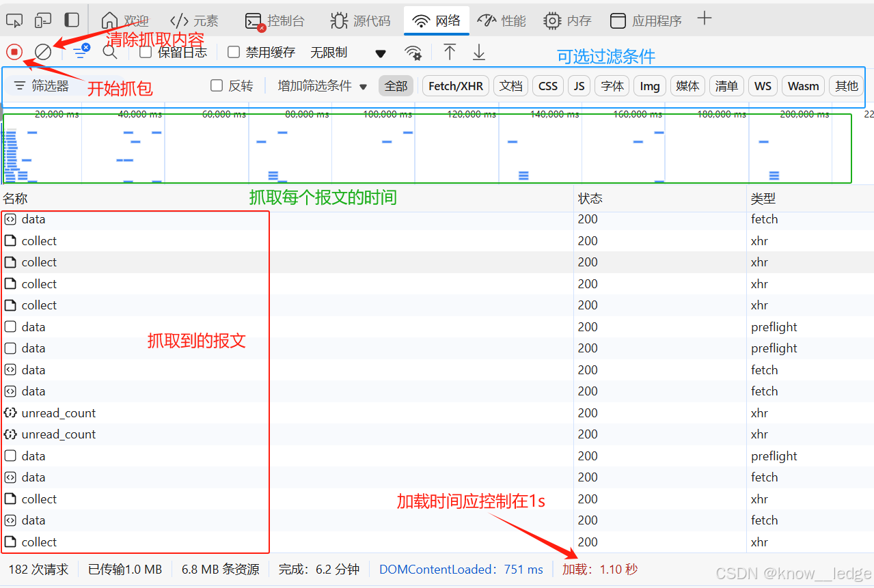Open the 控制台 tab
The width and height of the screenshot is (874, 588).
click(275, 20)
